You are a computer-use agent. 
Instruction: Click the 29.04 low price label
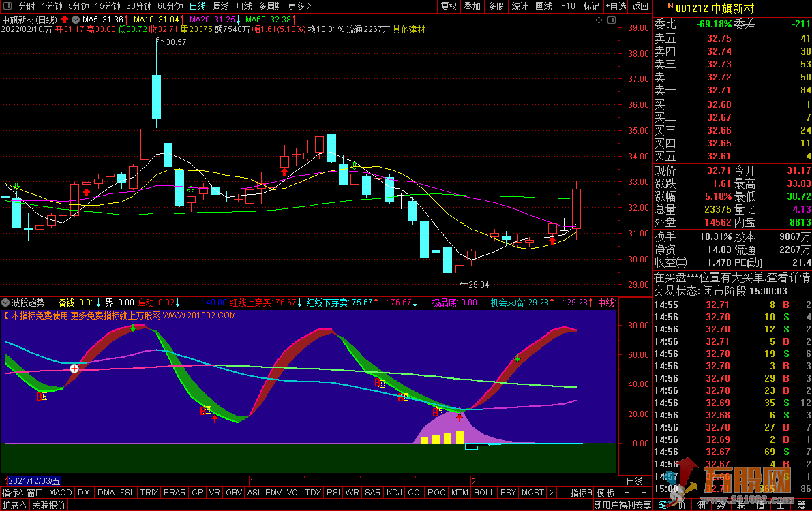point(479,284)
